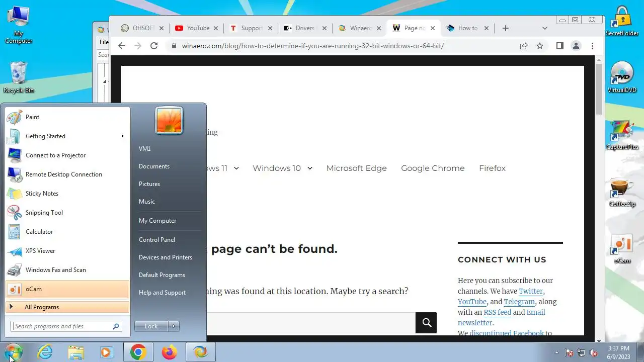Click the user account picture
This screenshot has height=362, width=644.
[169, 121]
